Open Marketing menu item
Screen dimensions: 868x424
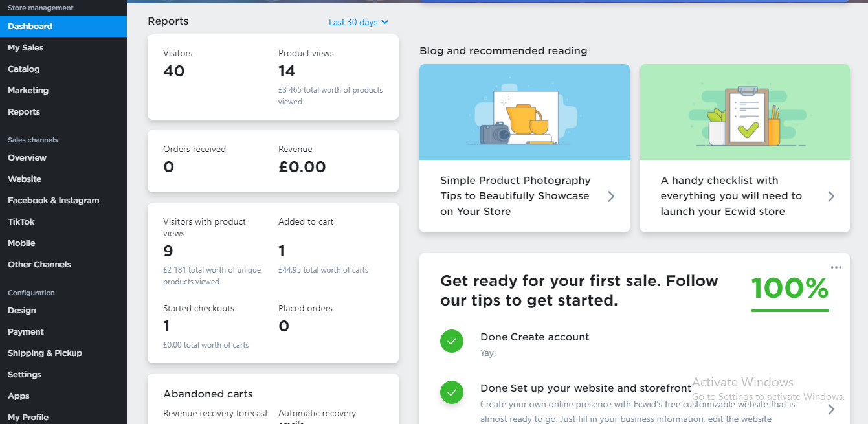pos(28,90)
